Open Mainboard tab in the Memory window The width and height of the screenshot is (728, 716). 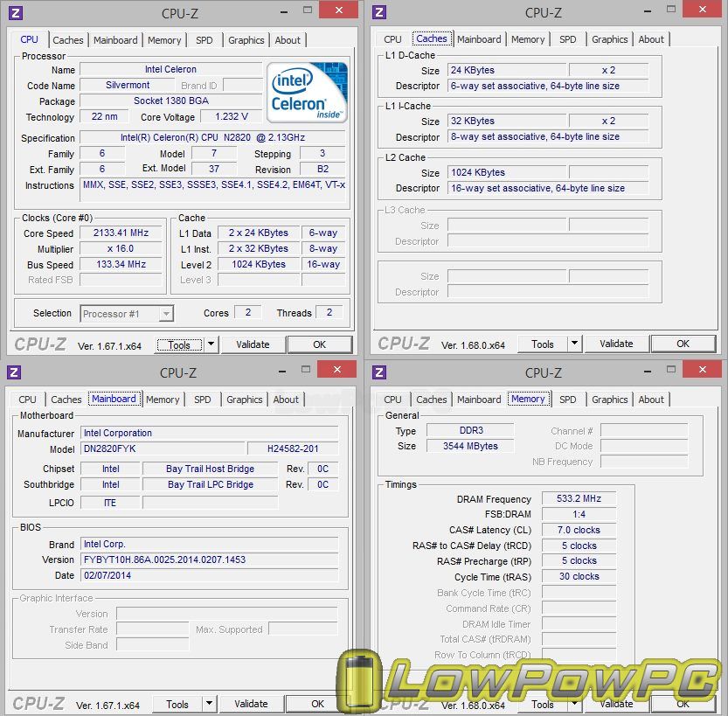479,400
